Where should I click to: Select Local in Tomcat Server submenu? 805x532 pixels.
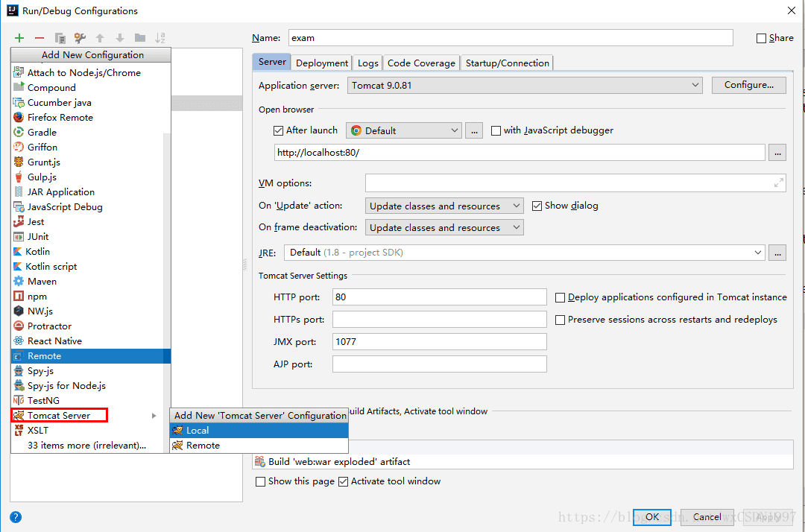tap(259, 431)
